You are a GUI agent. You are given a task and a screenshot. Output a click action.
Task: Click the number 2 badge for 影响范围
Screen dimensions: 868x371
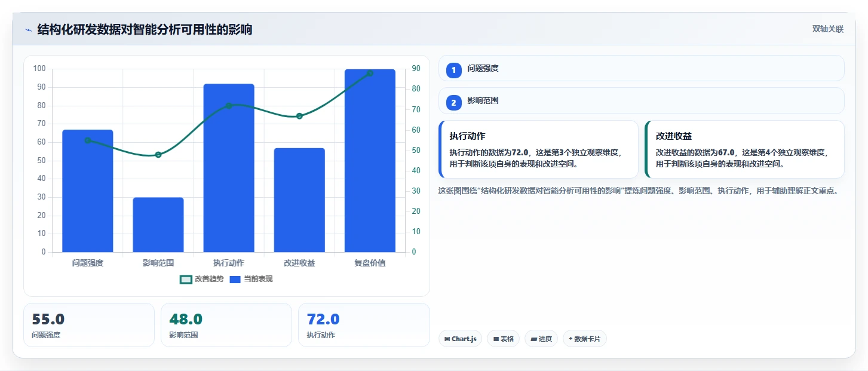(x=453, y=102)
